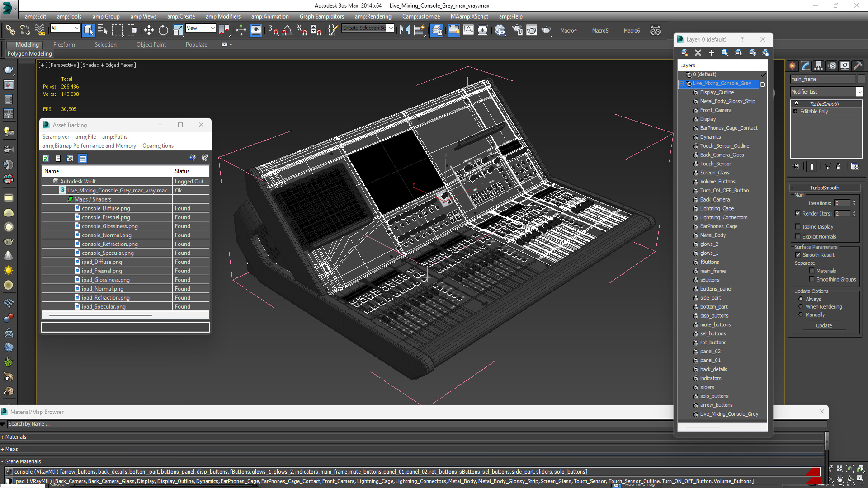Open Render Setup teapot icon

pos(517,30)
